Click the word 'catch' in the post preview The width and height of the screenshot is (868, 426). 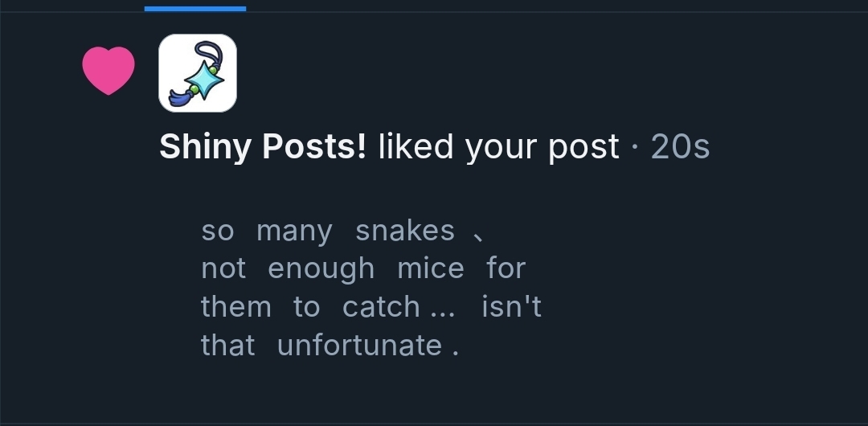pyautogui.click(x=381, y=306)
